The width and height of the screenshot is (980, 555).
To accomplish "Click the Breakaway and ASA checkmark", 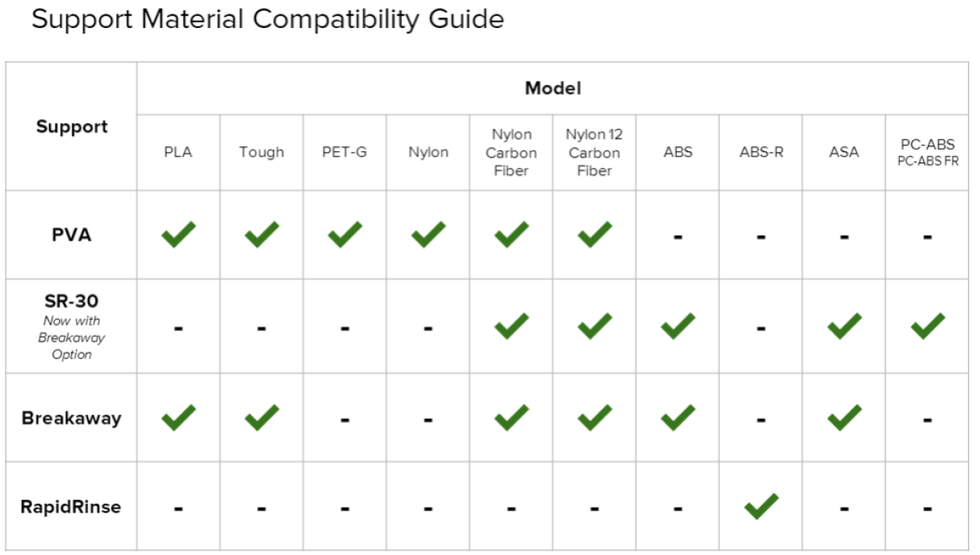I will click(844, 417).
